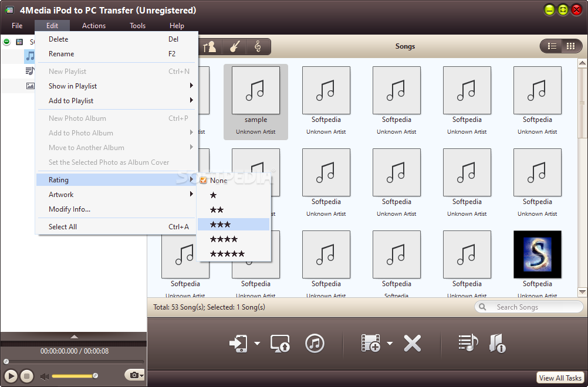The image size is (588, 387).
Task: Choose Modify Info from Edit menu
Action: [x=116, y=209]
